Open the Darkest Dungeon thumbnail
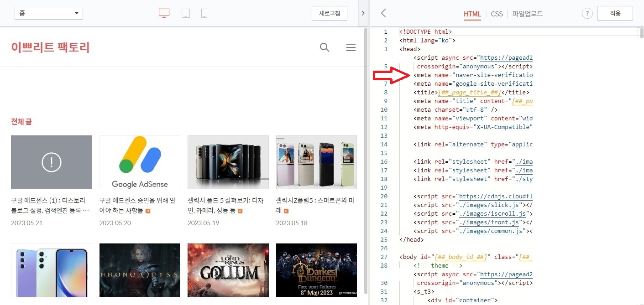The width and height of the screenshot is (644, 305). point(316,270)
